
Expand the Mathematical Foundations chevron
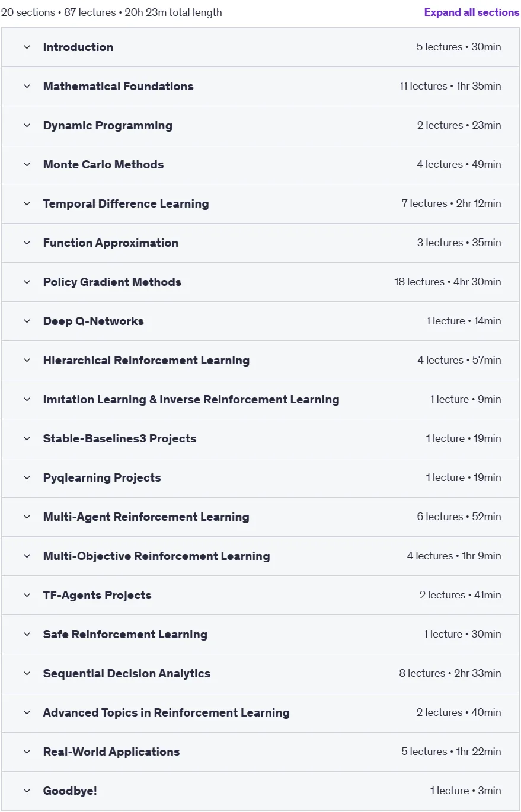coord(27,86)
